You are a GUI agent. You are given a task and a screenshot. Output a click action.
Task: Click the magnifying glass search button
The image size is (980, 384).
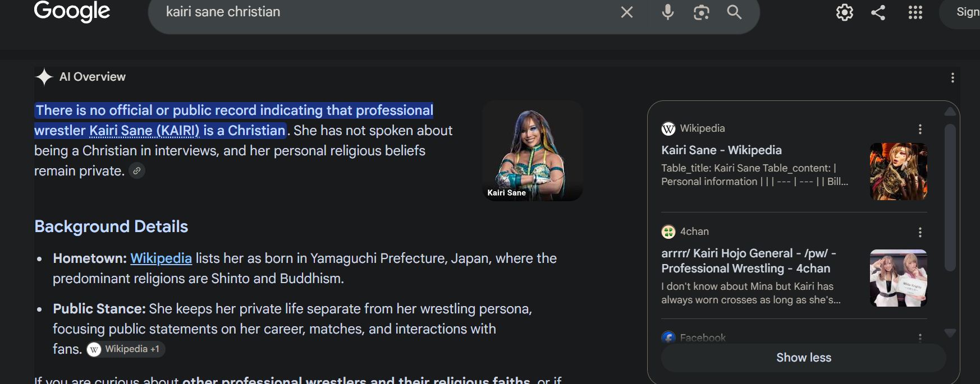pos(734,12)
